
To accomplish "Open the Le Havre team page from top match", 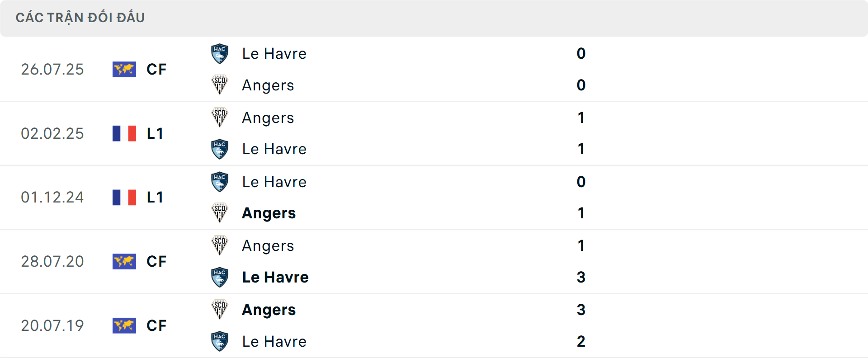I will pyautogui.click(x=274, y=53).
